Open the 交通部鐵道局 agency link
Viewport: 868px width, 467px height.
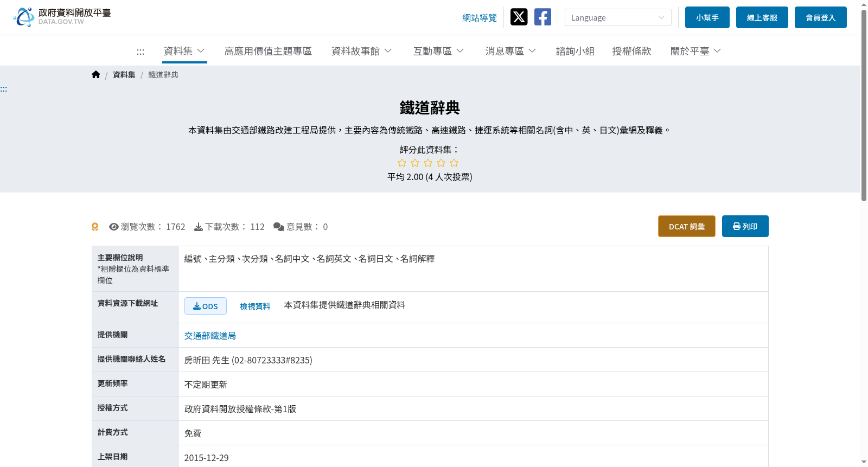[210, 336]
